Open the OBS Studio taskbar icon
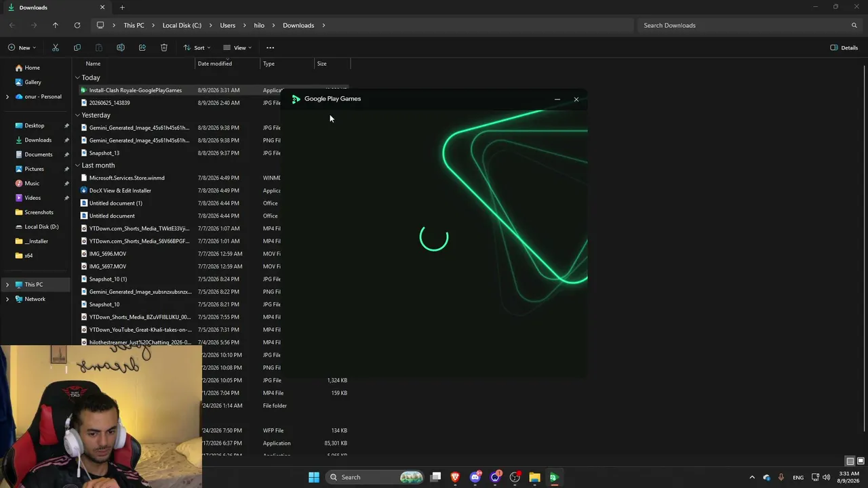 515,477
